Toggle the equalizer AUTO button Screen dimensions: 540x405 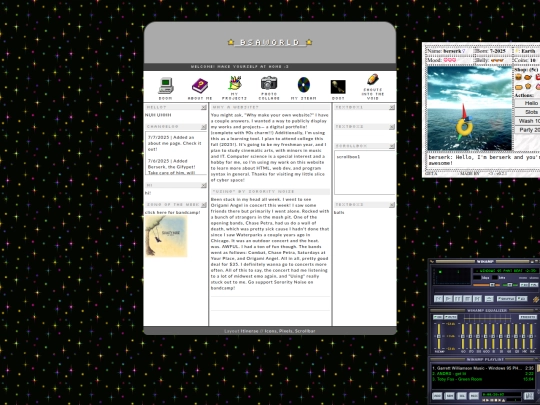(451, 317)
